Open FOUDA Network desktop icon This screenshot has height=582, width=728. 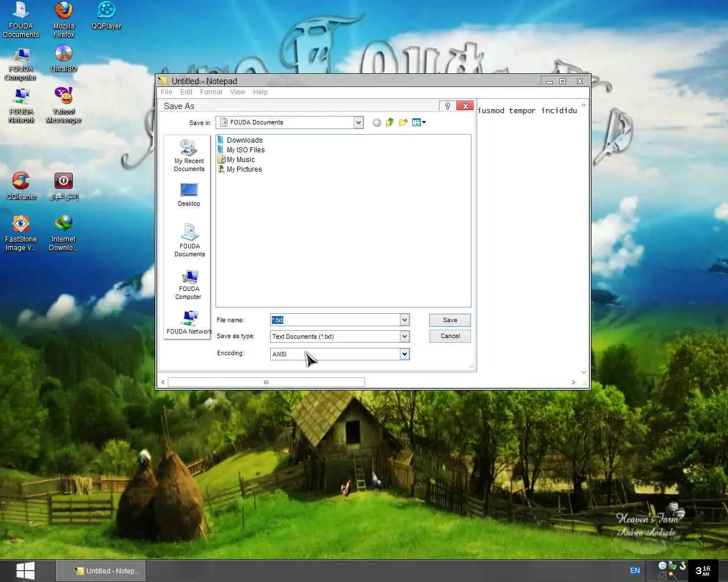[x=21, y=106]
